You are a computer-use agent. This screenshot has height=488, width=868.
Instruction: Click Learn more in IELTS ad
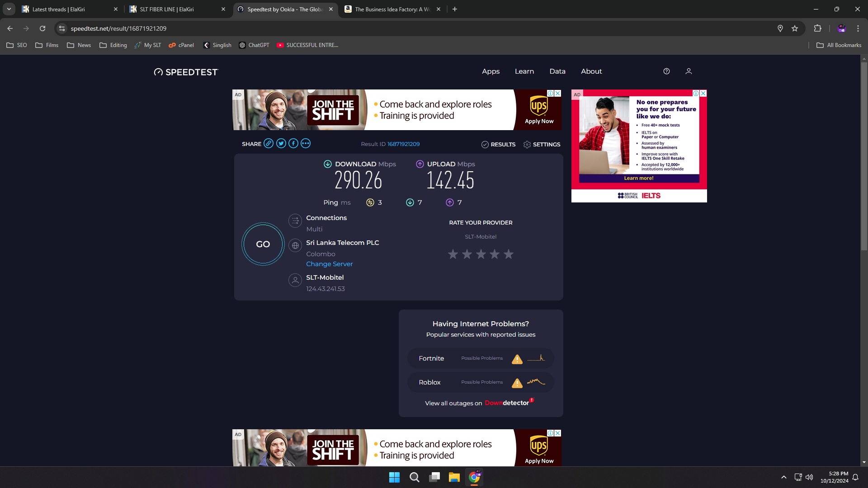638,178
